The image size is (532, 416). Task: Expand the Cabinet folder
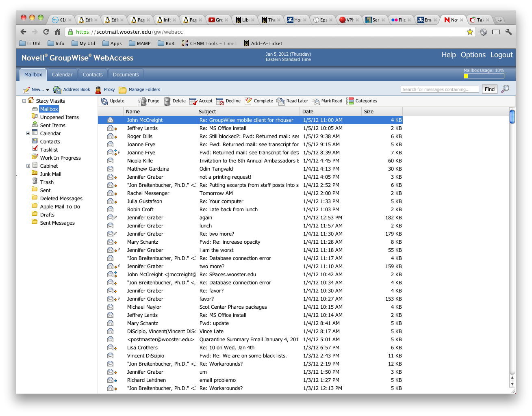[x=28, y=166]
